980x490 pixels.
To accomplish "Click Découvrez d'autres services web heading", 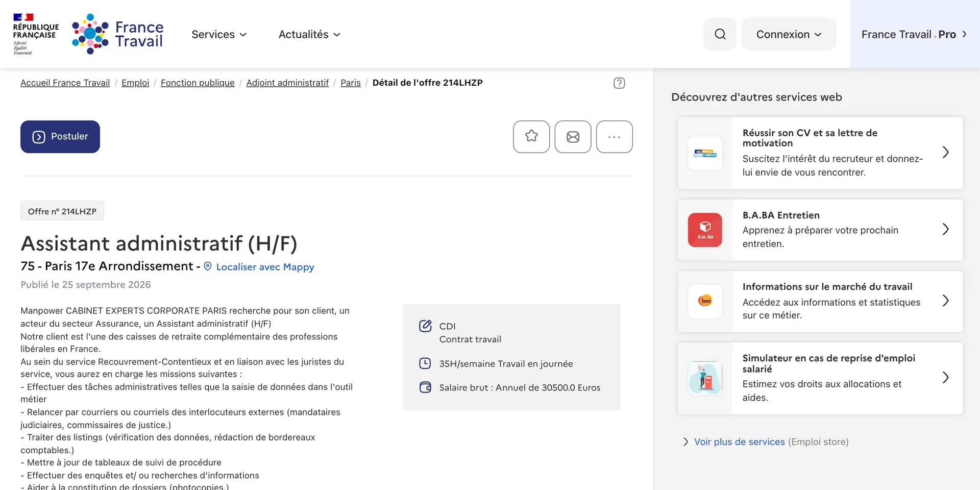I will [756, 97].
